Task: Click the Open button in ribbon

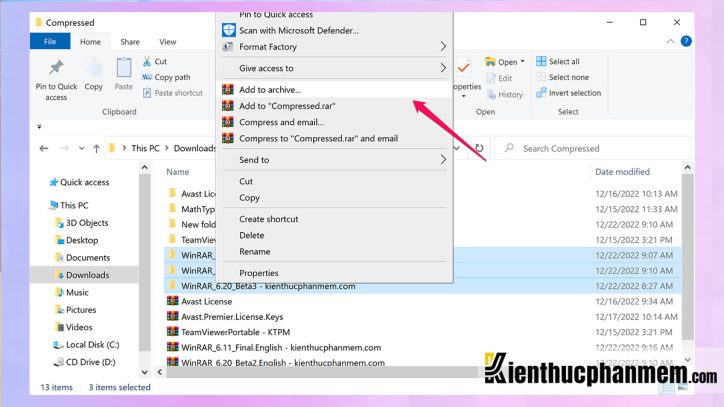Action: [501, 62]
